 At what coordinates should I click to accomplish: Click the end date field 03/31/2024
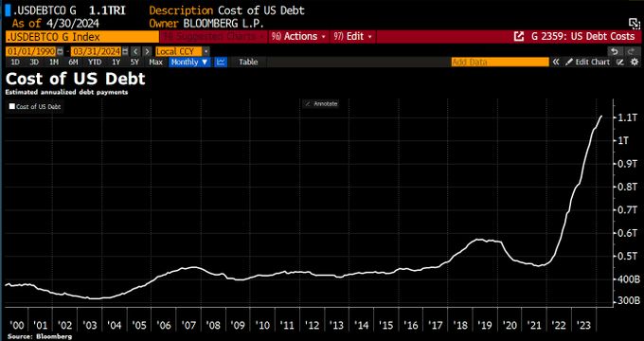pyautogui.click(x=96, y=51)
